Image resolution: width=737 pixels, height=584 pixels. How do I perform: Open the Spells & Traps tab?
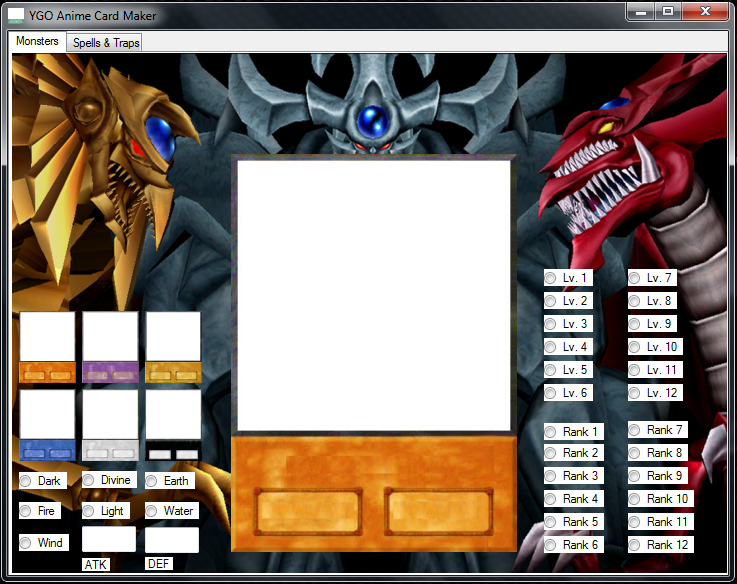tap(106, 43)
